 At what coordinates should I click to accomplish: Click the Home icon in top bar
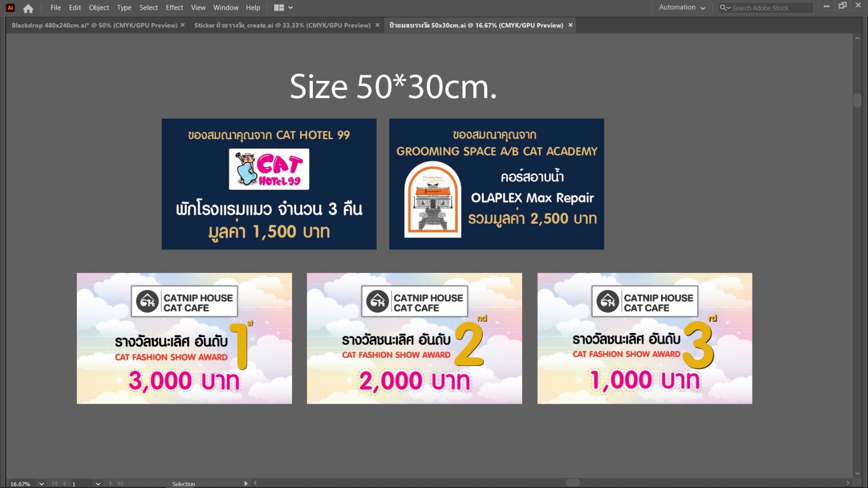click(28, 8)
